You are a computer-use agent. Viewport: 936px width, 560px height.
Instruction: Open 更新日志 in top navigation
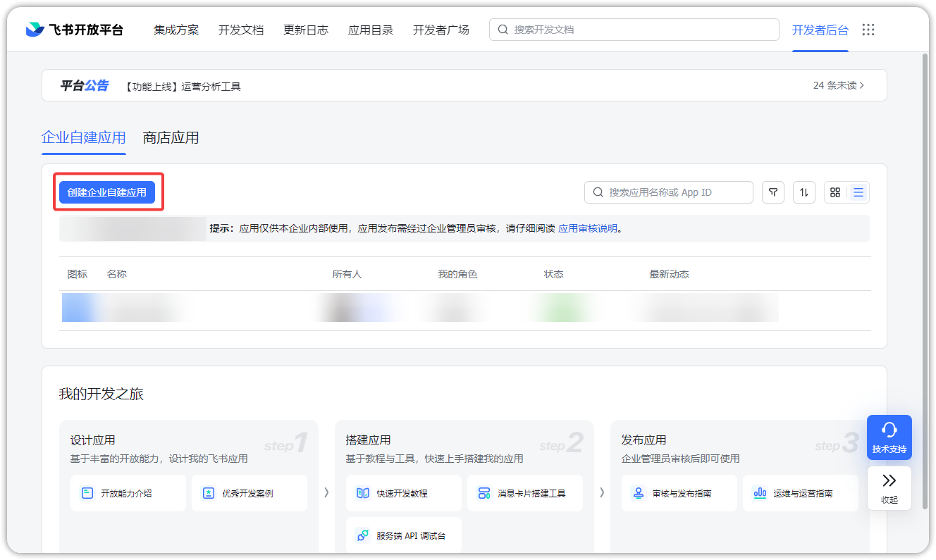(x=306, y=30)
